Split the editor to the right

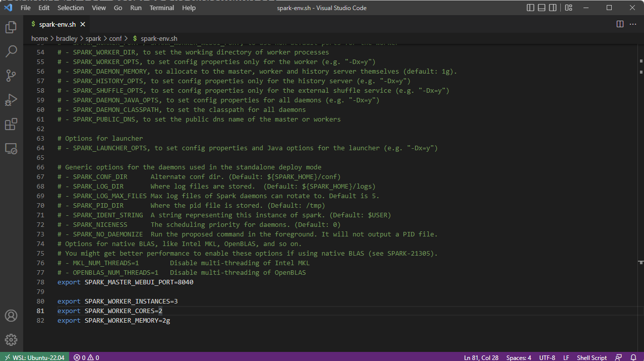pyautogui.click(x=620, y=24)
